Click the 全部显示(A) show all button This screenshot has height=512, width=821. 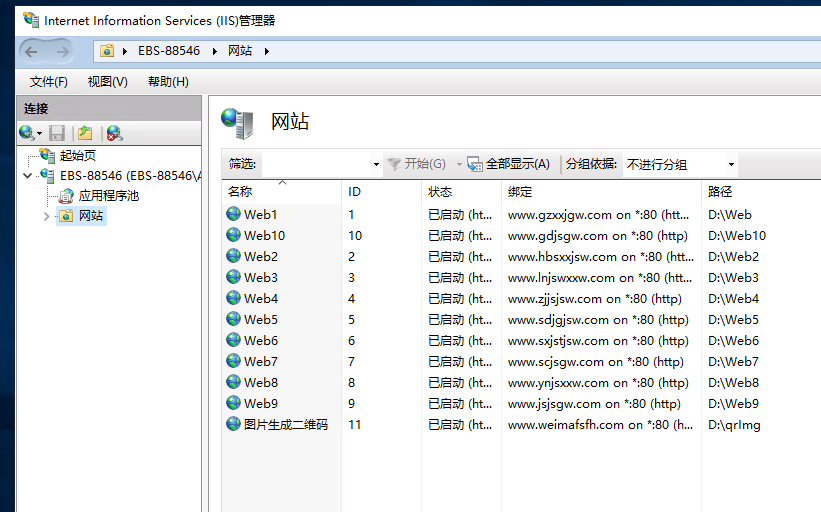pos(509,164)
